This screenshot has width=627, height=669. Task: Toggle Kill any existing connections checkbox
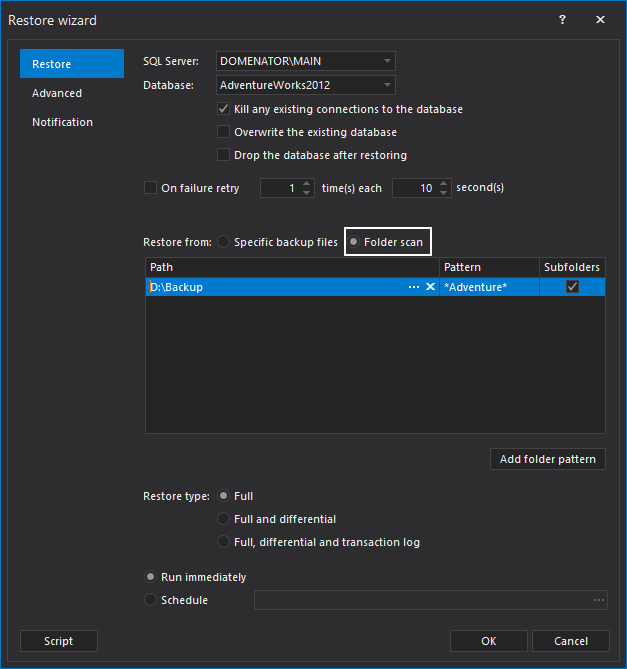(x=224, y=109)
